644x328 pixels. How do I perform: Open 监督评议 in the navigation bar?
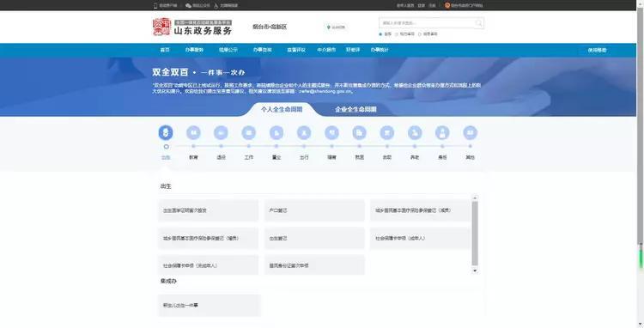[296, 50]
